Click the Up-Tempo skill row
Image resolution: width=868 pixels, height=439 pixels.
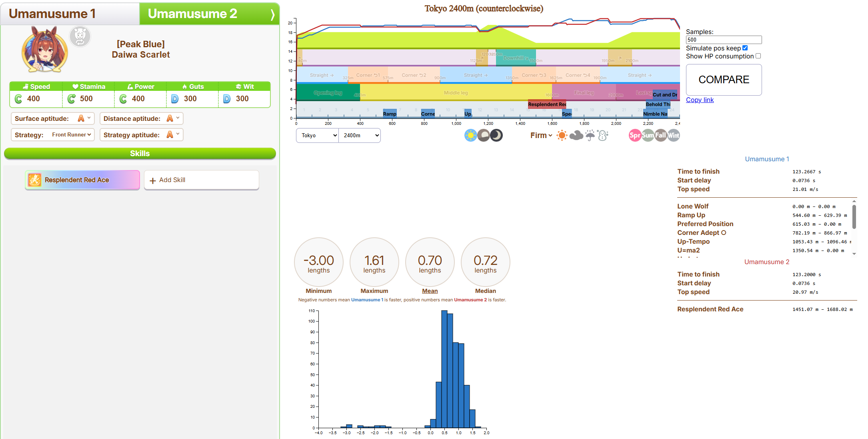coord(764,242)
